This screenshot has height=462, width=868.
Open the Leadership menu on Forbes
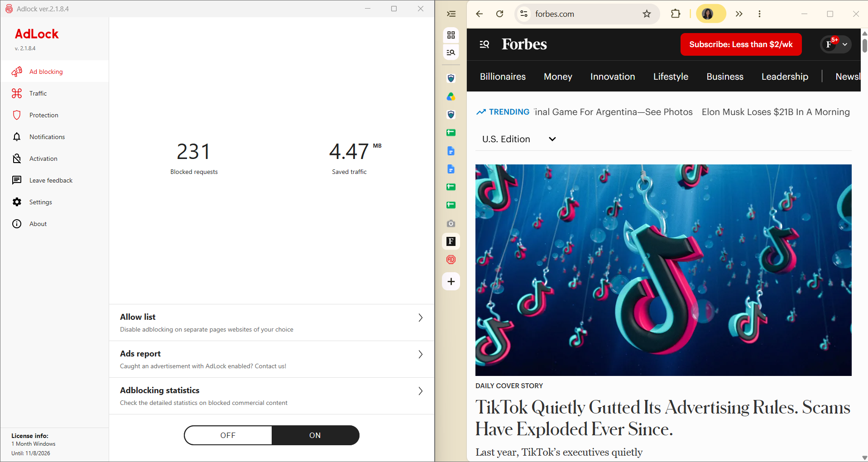pos(785,77)
